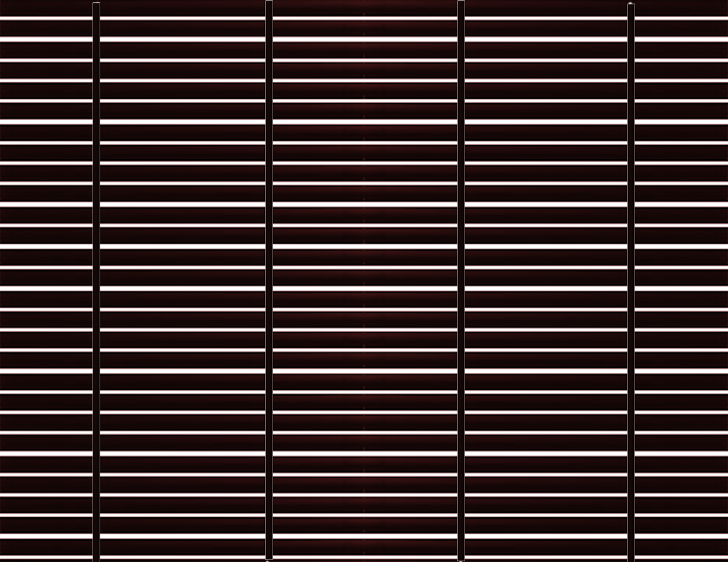Click bottom end of the second vertical bar
The width and height of the screenshot is (728, 562).
pos(269,557)
